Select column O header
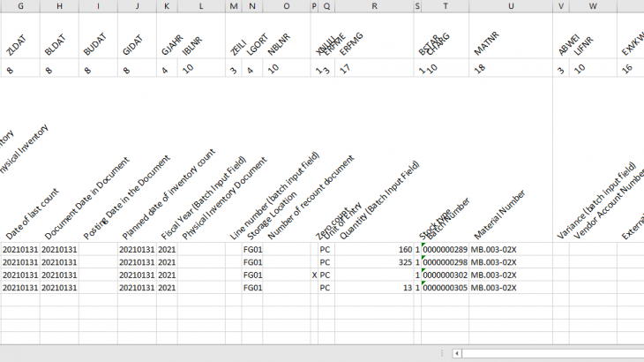The height and width of the screenshot is (362, 644). tap(287, 6)
